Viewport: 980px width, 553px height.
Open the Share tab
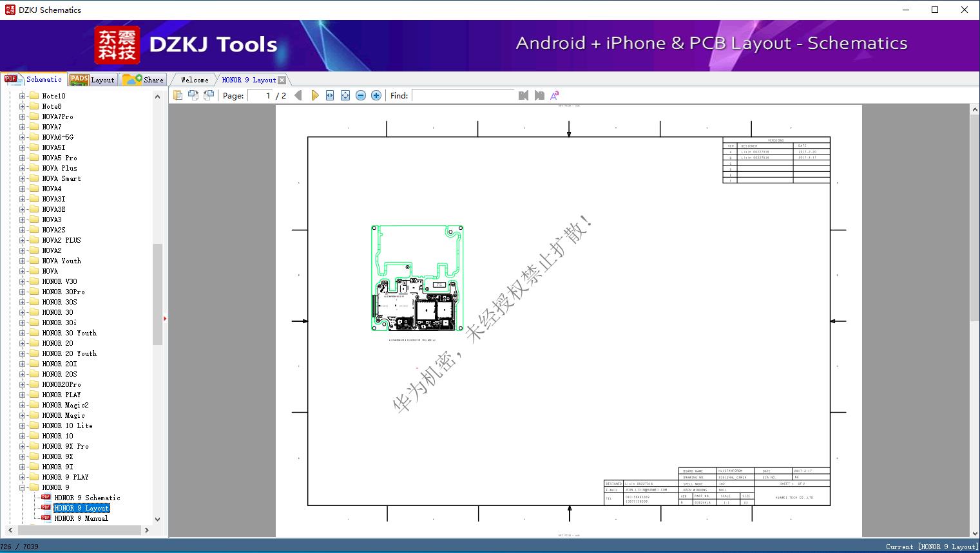[x=143, y=80]
